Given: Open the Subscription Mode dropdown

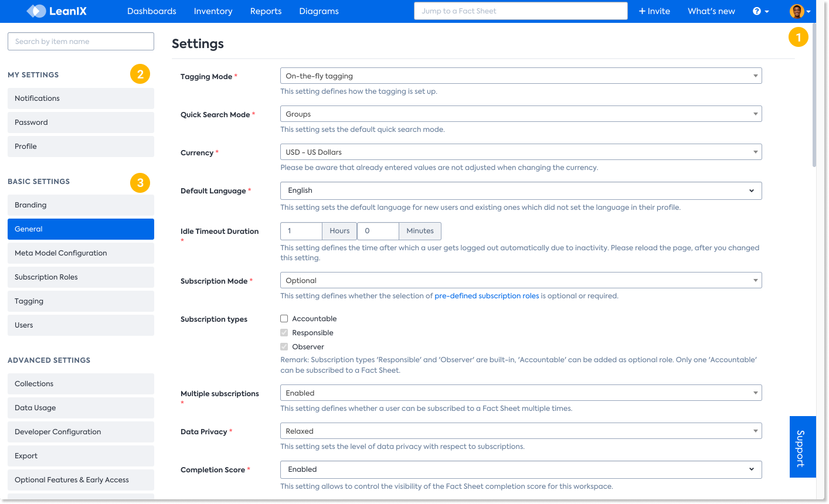Looking at the screenshot, I should click(x=521, y=280).
